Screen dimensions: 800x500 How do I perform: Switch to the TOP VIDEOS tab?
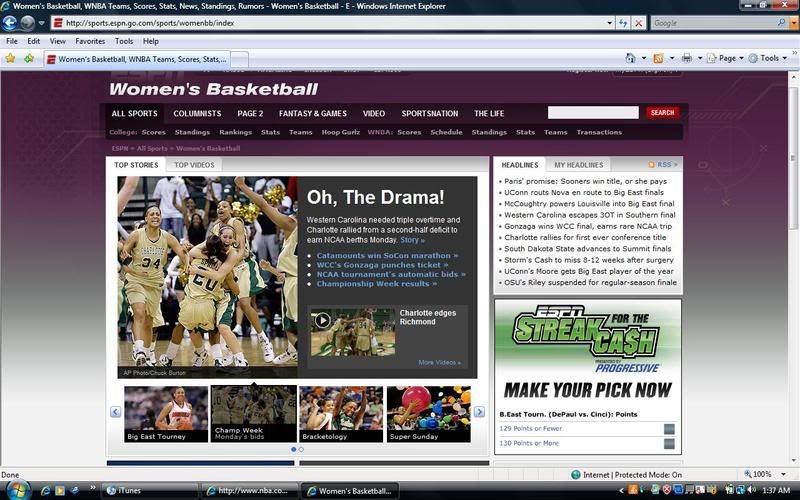(x=194, y=165)
